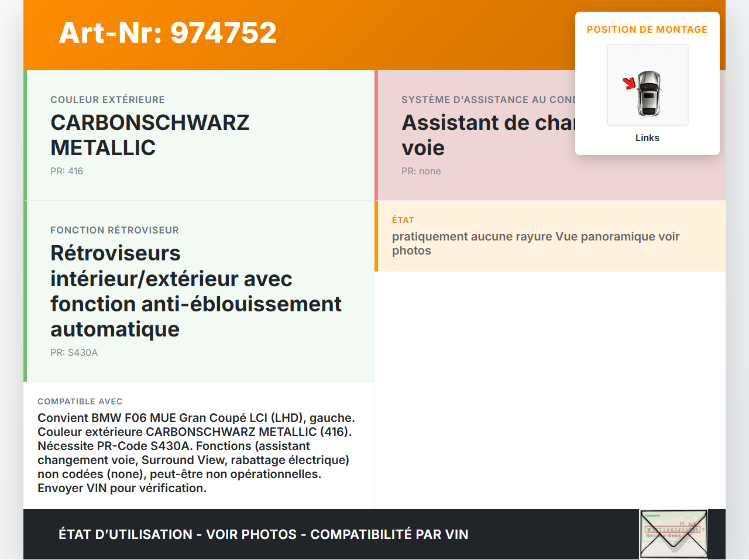Click the COULEUR EXTÉRIEURE label

tap(108, 99)
